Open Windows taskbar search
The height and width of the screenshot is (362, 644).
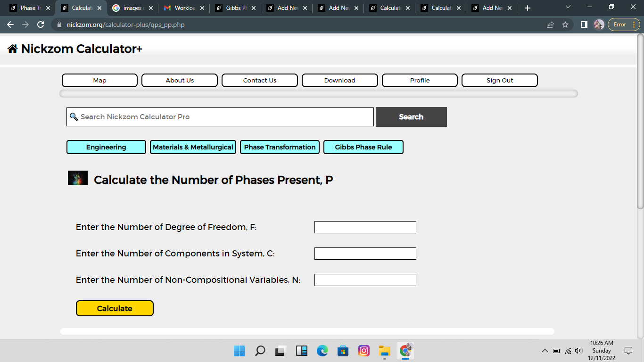coord(260,351)
